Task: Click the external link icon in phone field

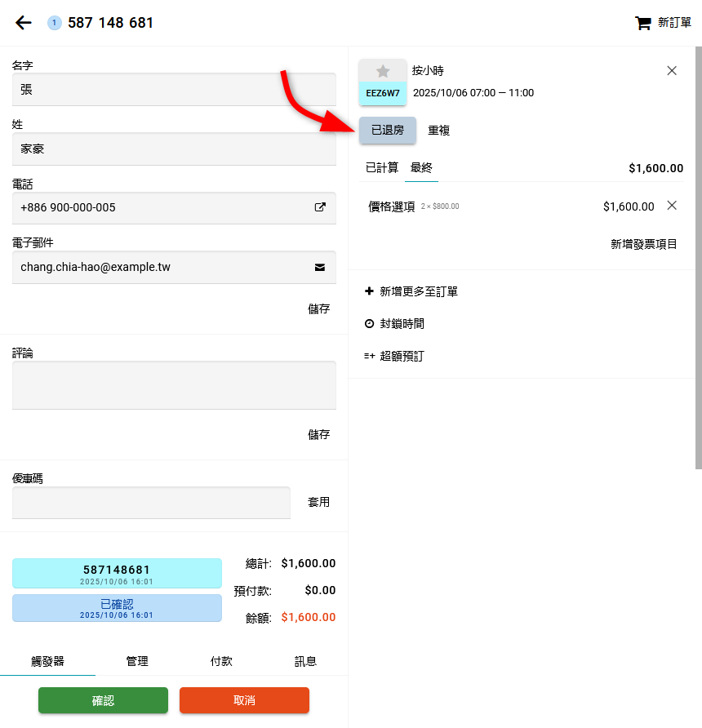Action: coord(320,207)
